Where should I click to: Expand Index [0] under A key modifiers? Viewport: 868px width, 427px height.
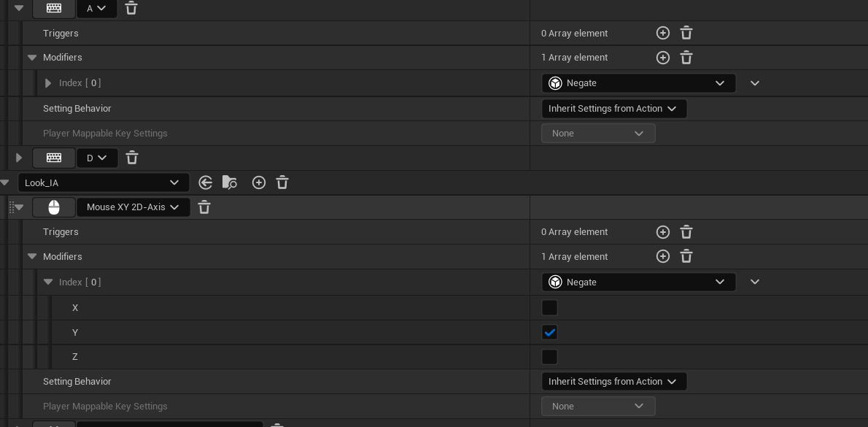47,83
